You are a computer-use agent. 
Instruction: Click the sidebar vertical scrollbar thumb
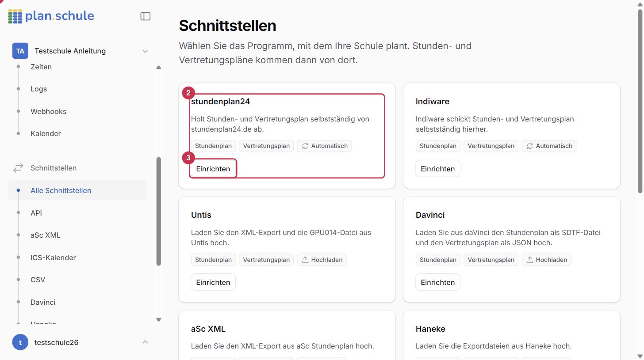(x=159, y=211)
